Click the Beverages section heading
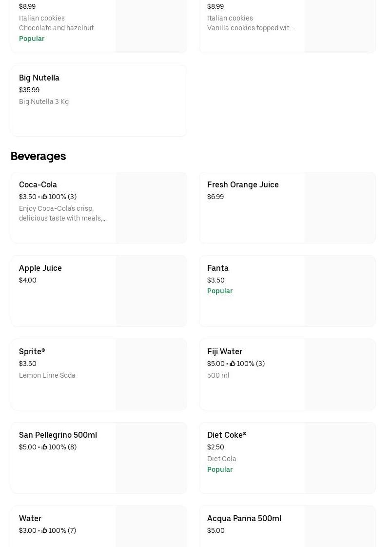The height and width of the screenshot is (547, 392). [38, 156]
